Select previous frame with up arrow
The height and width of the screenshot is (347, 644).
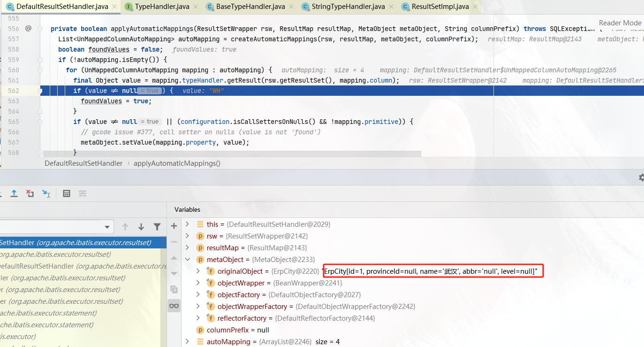[x=125, y=227]
